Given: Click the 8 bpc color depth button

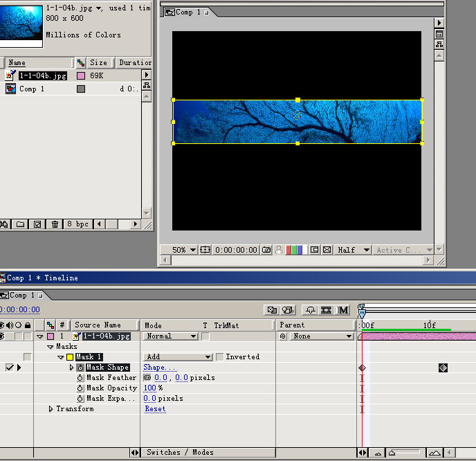Looking at the screenshot, I should (78, 224).
